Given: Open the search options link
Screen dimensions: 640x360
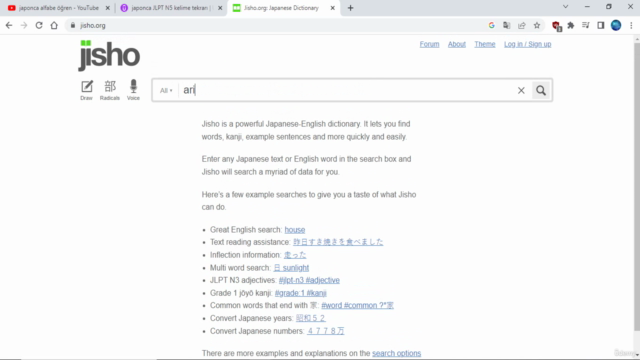Looking at the screenshot, I should coord(396,353).
